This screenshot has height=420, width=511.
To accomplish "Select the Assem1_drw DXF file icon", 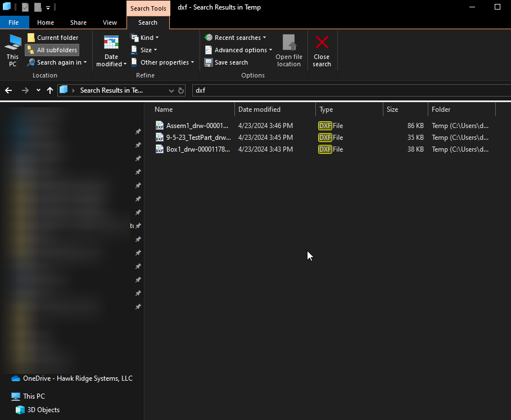I will click(x=160, y=125).
